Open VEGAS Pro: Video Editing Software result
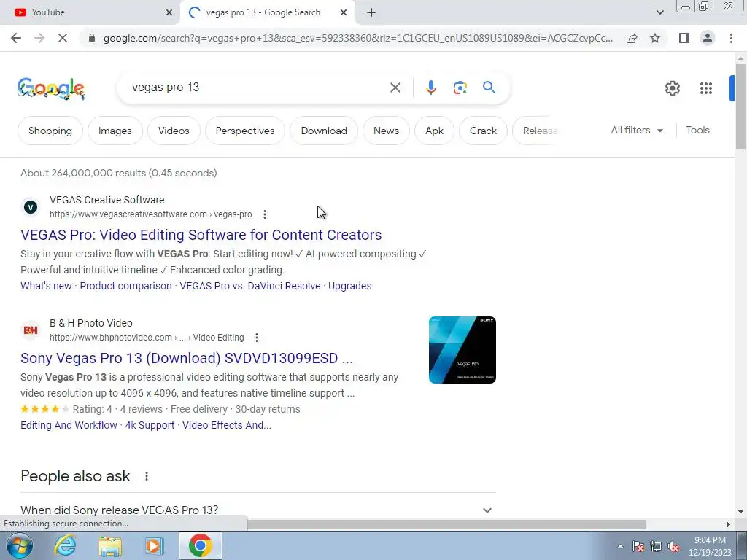 (201, 235)
